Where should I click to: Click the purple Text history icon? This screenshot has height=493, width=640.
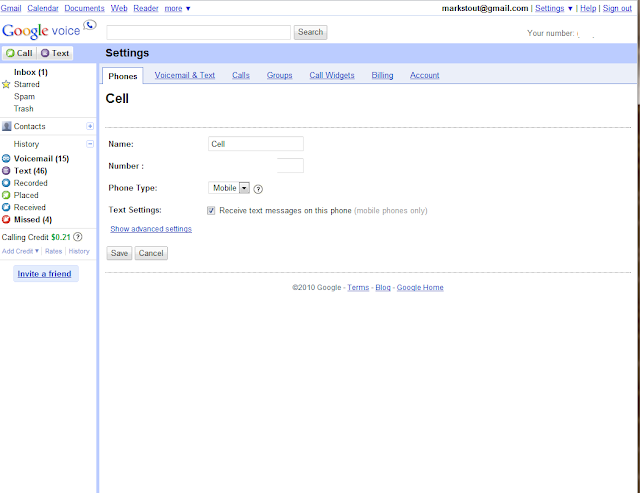pyautogui.click(x=6, y=171)
